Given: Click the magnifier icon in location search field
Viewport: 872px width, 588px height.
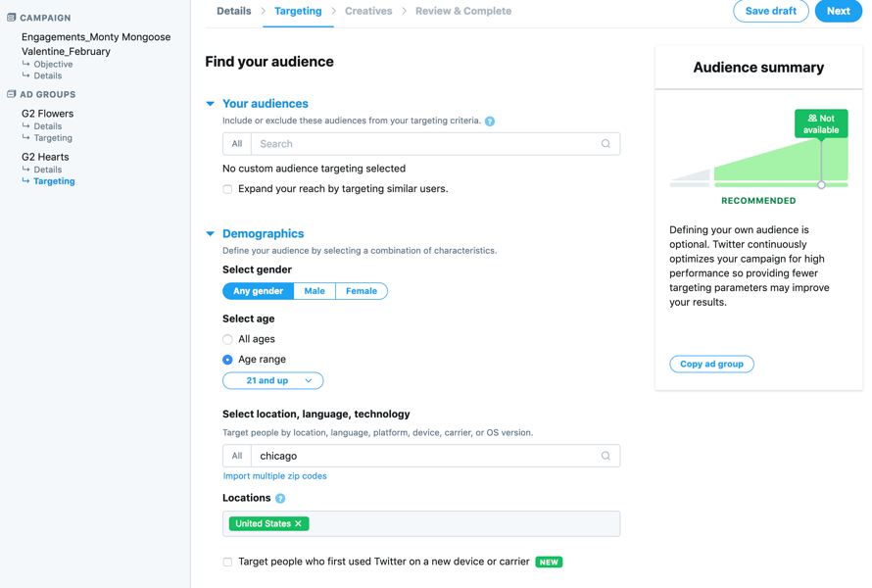Looking at the screenshot, I should pyautogui.click(x=606, y=456).
